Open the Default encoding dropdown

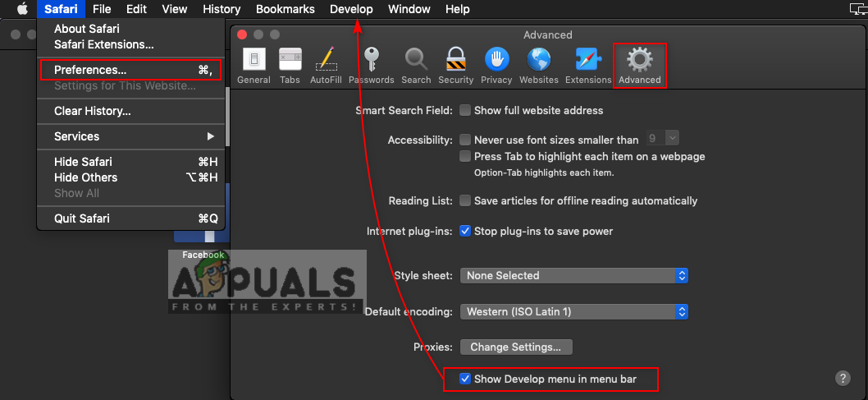tap(574, 312)
